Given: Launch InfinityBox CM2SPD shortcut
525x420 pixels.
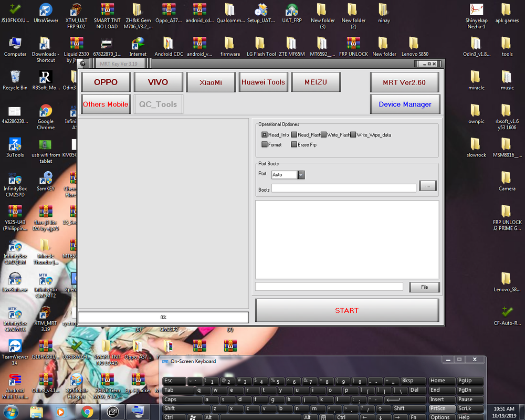Looking at the screenshot, I should (x=15, y=184).
